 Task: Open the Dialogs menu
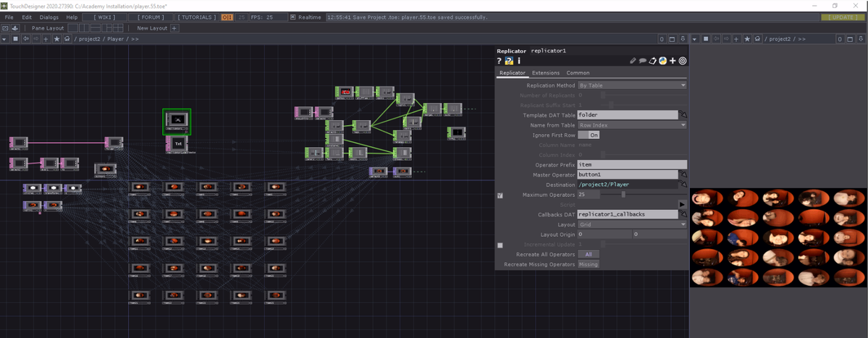point(49,17)
